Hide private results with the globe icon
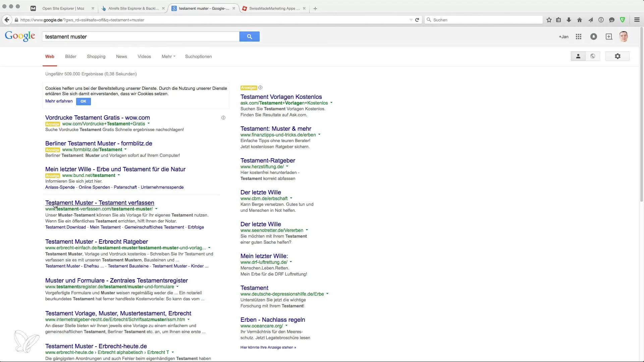This screenshot has height=362, width=644. [x=593, y=56]
